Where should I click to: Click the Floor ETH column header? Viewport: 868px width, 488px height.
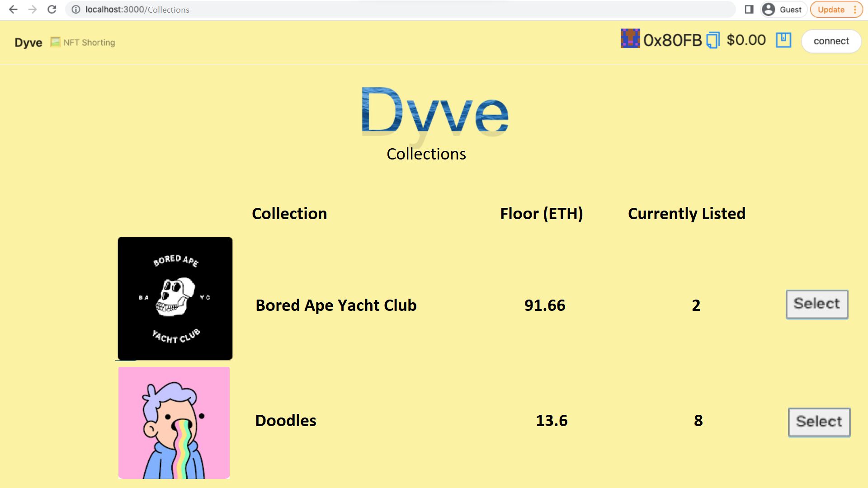click(541, 213)
